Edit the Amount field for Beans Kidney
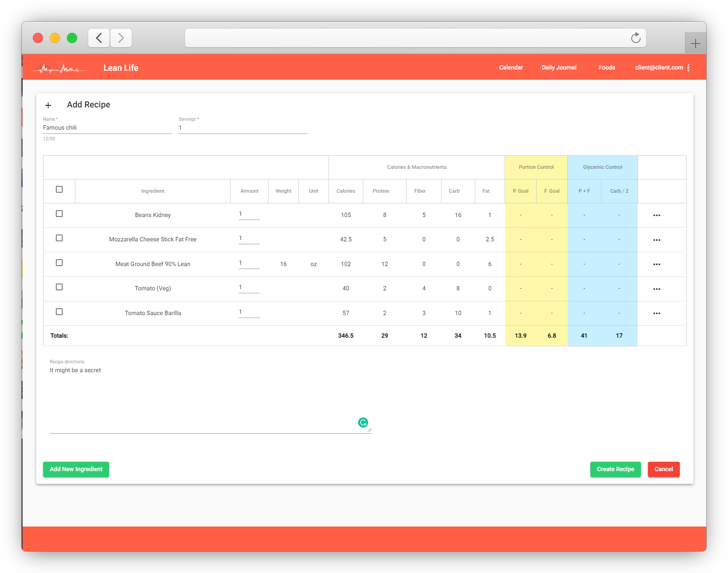The width and height of the screenshot is (728, 573). coord(249,214)
